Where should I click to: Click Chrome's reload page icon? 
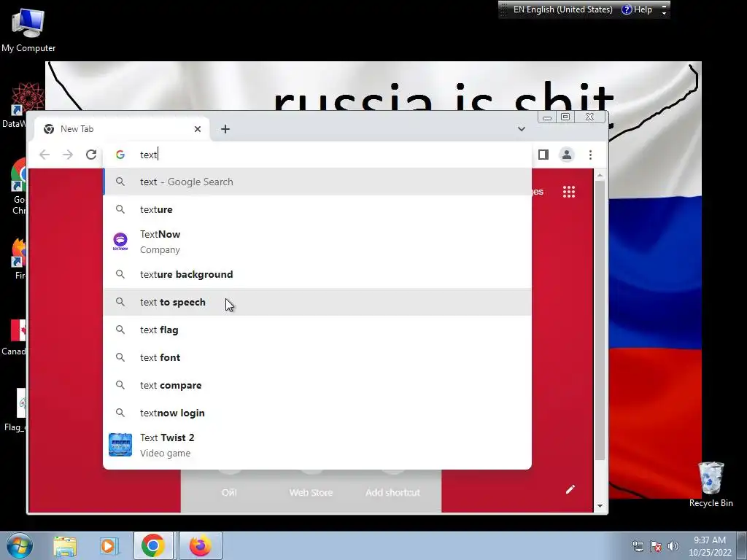91,155
